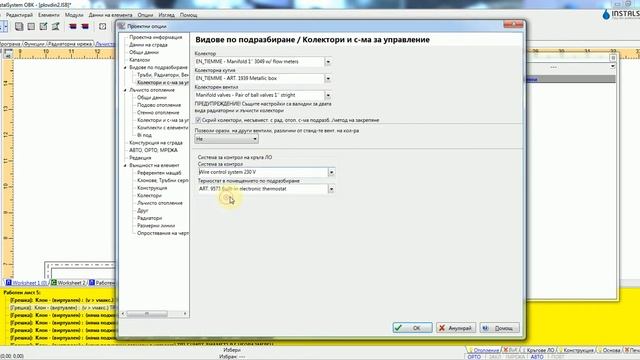Switch to Worksheet 2 tab
This screenshot has width=640, height=360.
tap(69, 282)
